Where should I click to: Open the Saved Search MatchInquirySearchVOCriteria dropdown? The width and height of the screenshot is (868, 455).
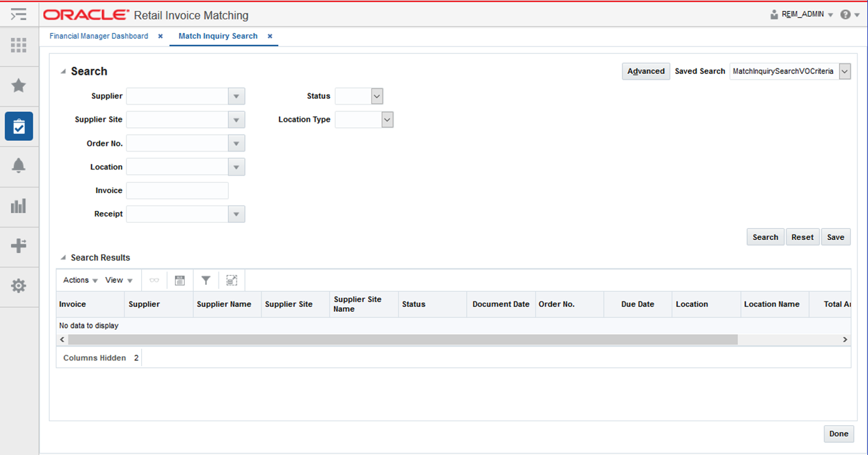844,71
